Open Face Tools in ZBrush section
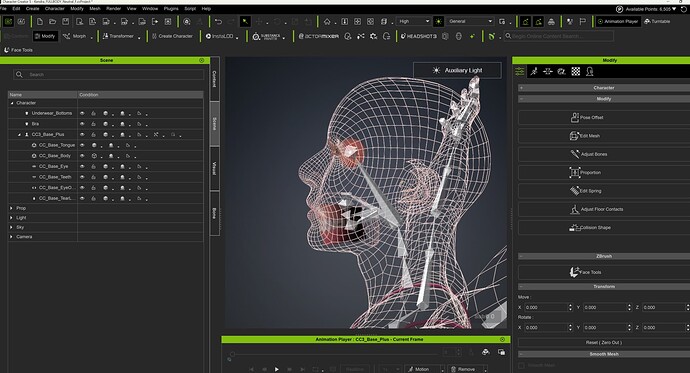Screen dimensions: 690x373 pyautogui.click(x=604, y=272)
